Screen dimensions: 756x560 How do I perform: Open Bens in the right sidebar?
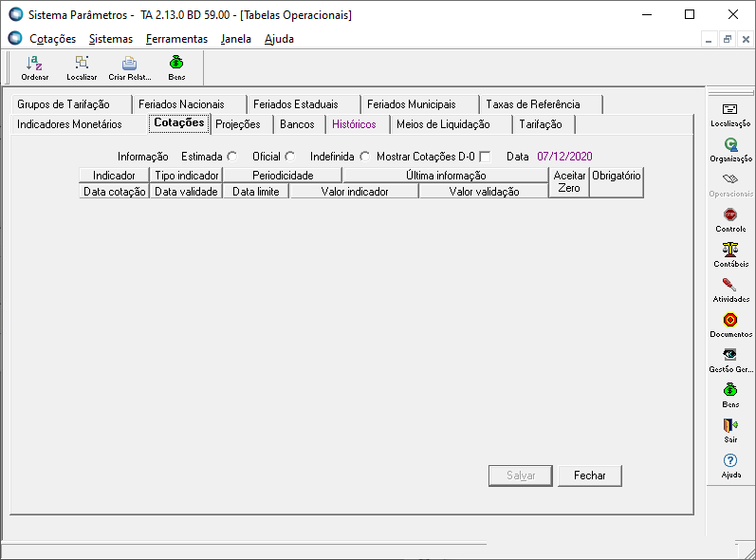coord(730,396)
